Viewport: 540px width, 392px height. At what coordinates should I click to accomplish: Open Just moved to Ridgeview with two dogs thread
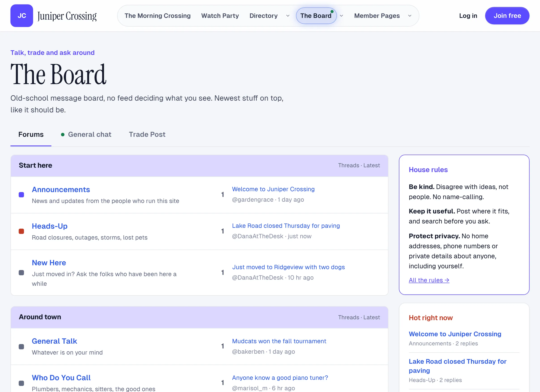point(289,267)
